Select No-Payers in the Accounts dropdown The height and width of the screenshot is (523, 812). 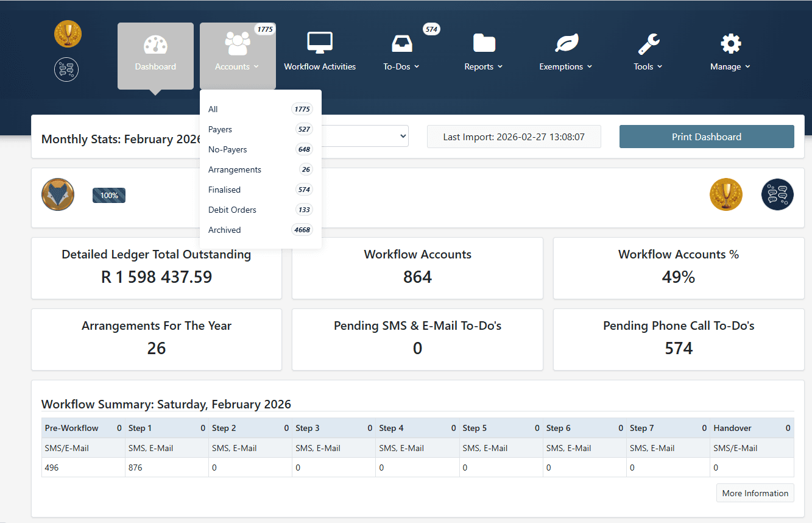pos(261,149)
